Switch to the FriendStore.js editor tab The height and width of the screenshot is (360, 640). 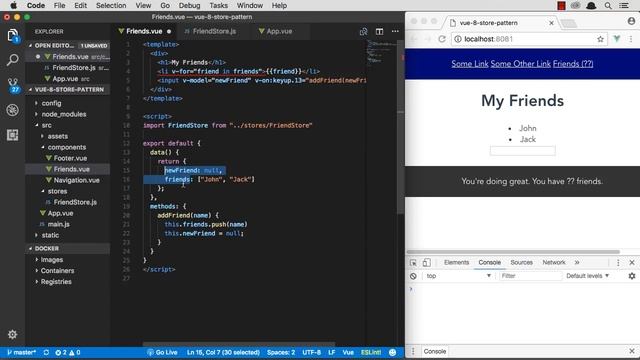click(210, 31)
